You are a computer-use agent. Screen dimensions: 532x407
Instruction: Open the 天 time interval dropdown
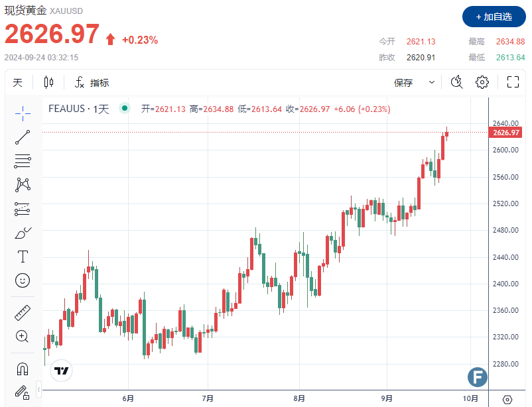click(x=18, y=83)
